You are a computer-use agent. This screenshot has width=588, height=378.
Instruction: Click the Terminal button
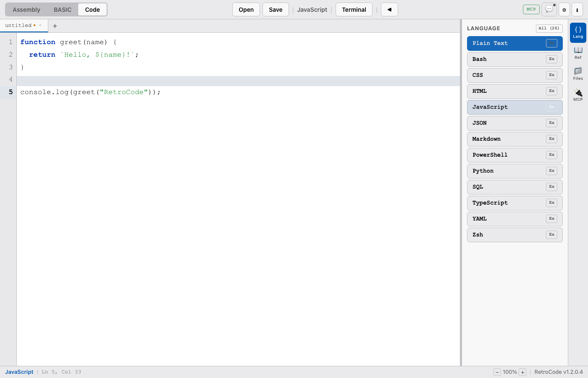354,9
